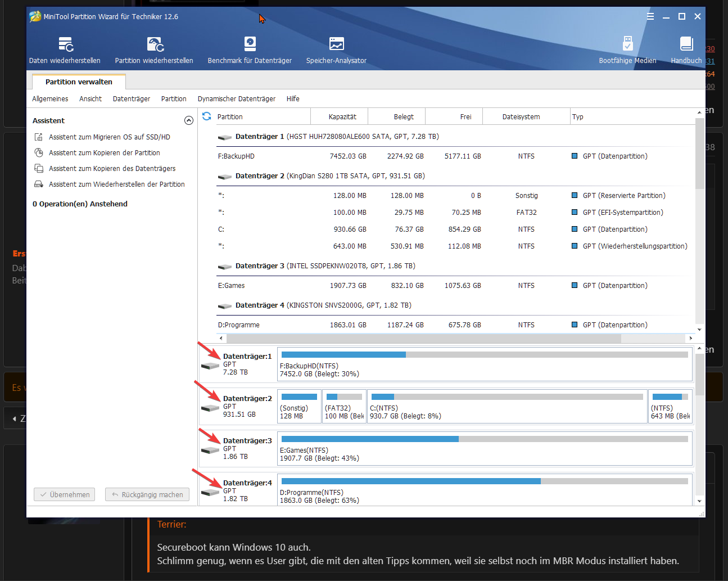Start Assistent zum Wiederherstellen der Partition
The width and height of the screenshot is (728, 581).
click(117, 184)
